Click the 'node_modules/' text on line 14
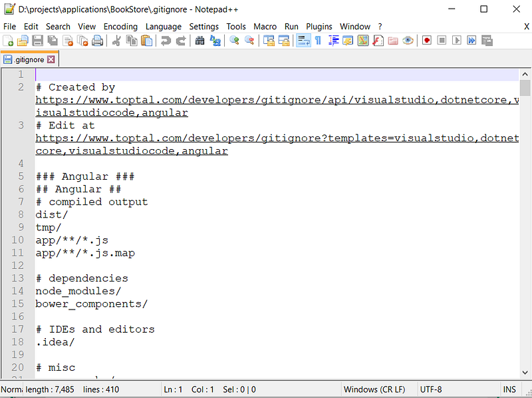This screenshot has width=532, height=398. tap(78, 291)
